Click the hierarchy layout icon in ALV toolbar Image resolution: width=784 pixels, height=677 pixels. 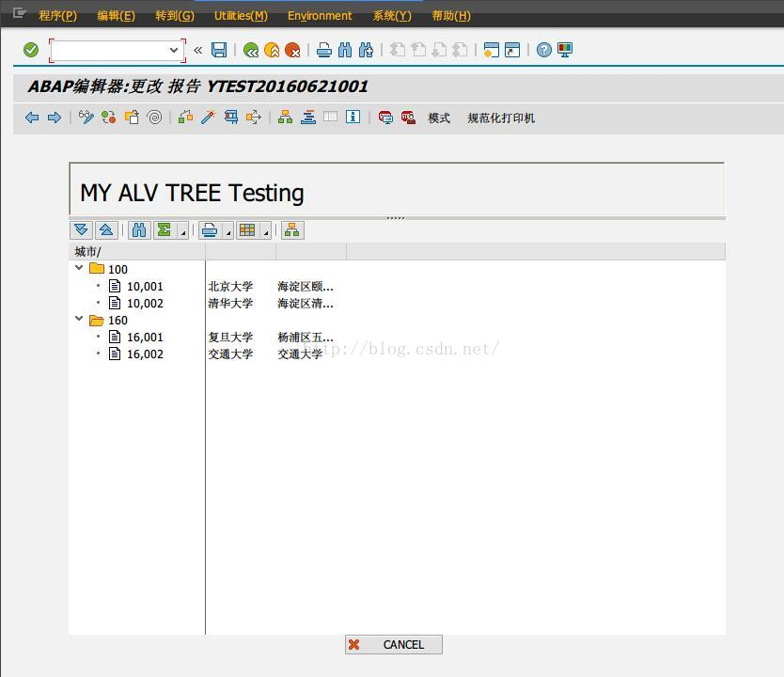(x=291, y=229)
